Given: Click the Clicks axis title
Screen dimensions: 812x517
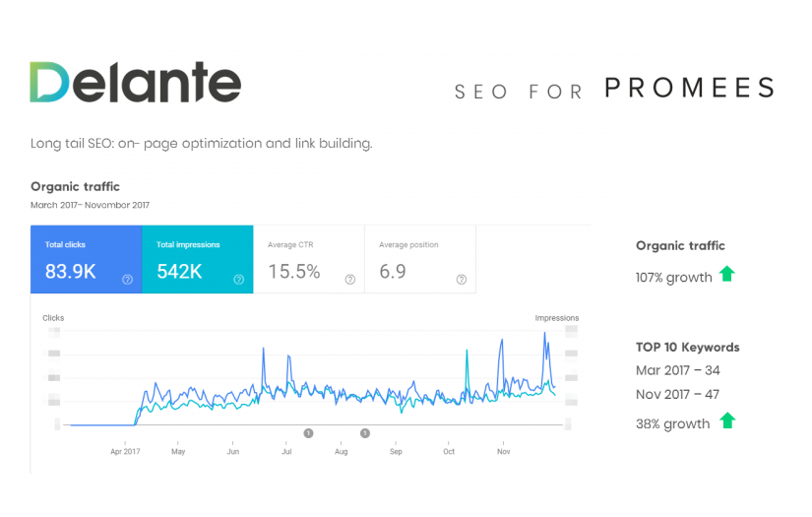Looking at the screenshot, I should [x=53, y=318].
